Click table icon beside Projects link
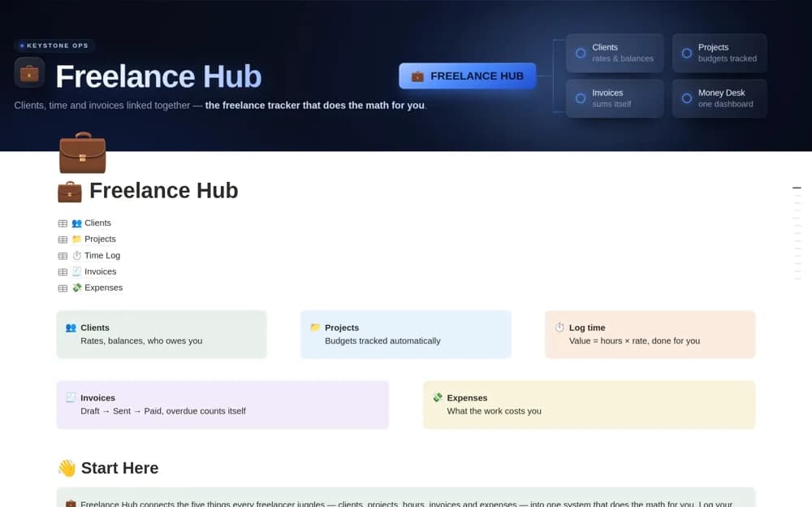This screenshot has height=507, width=812. pyautogui.click(x=63, y=240)
